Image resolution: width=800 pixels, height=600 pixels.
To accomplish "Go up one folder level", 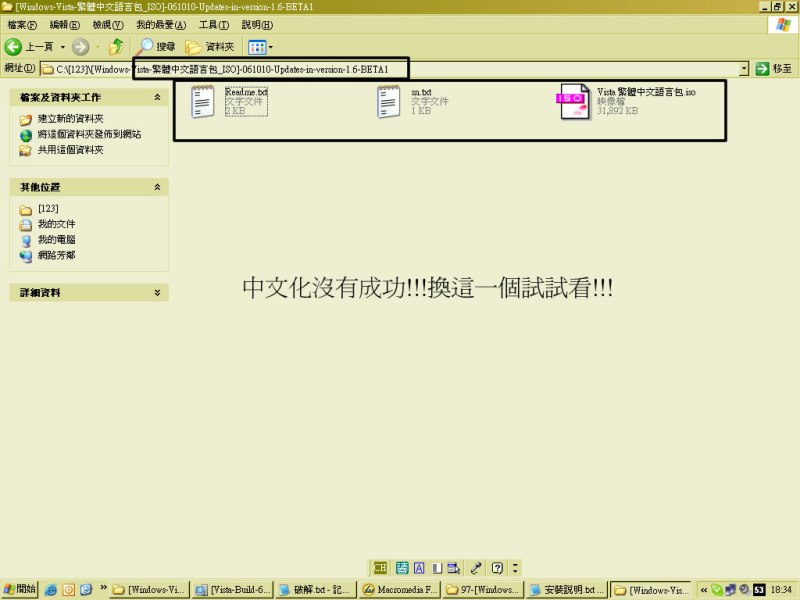I will 116,47.
